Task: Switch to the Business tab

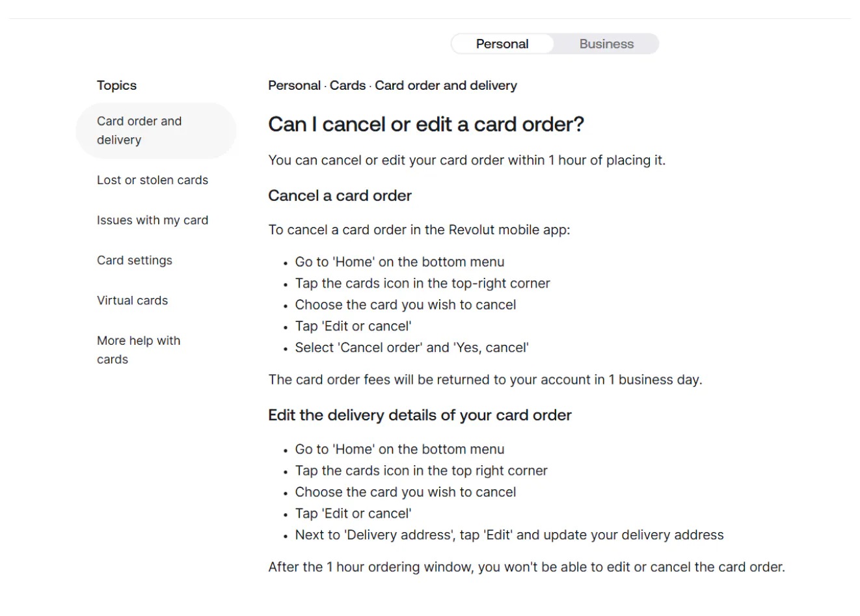Action: (606, 44)
